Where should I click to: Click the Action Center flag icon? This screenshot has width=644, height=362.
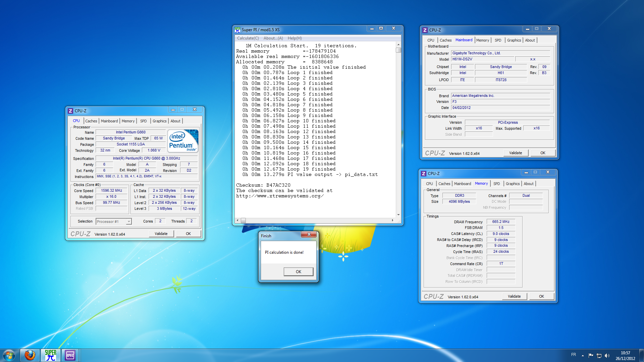tap(591, 355)
